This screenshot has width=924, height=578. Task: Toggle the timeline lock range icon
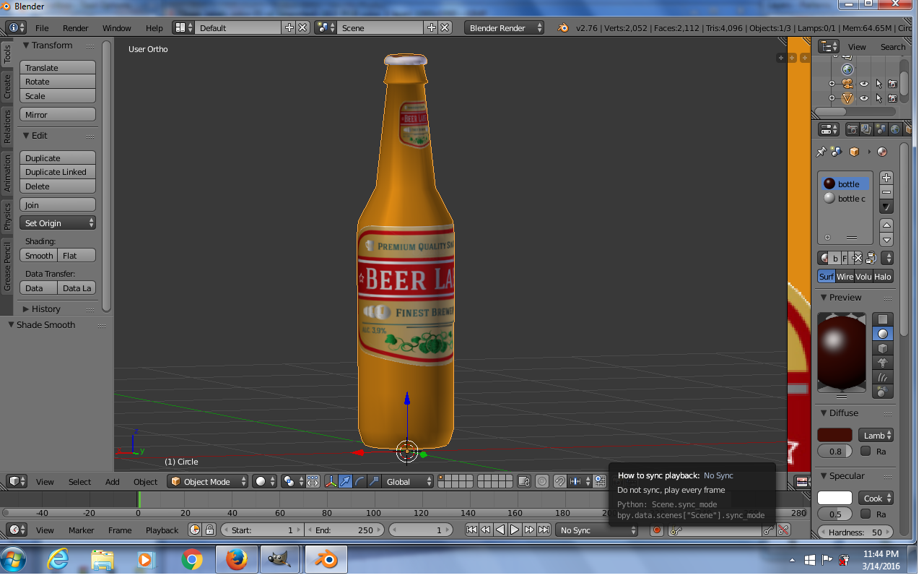click(x=210, y=530)
